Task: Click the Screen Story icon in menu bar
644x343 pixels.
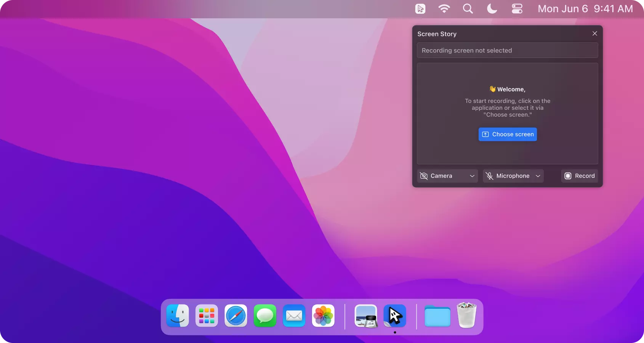Action: 420,8
